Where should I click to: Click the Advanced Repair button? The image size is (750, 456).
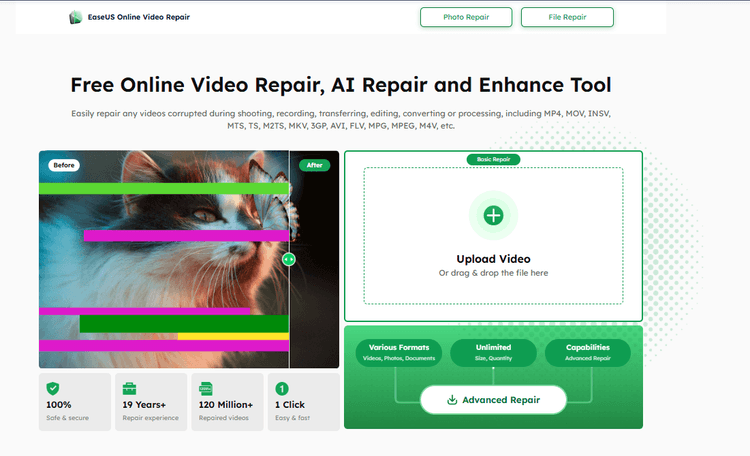point(493,400)
